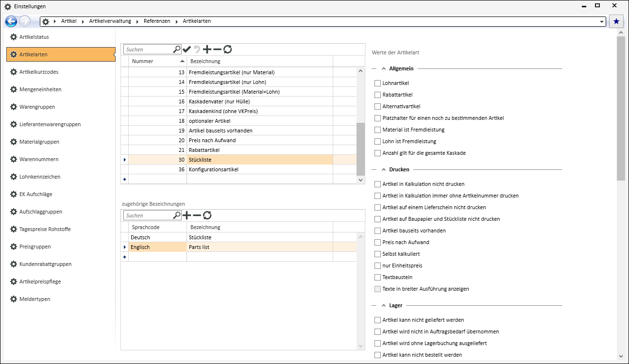Click the minus delete icon above Artikelarten table
629x364 pixels.
tap(217, 49)
